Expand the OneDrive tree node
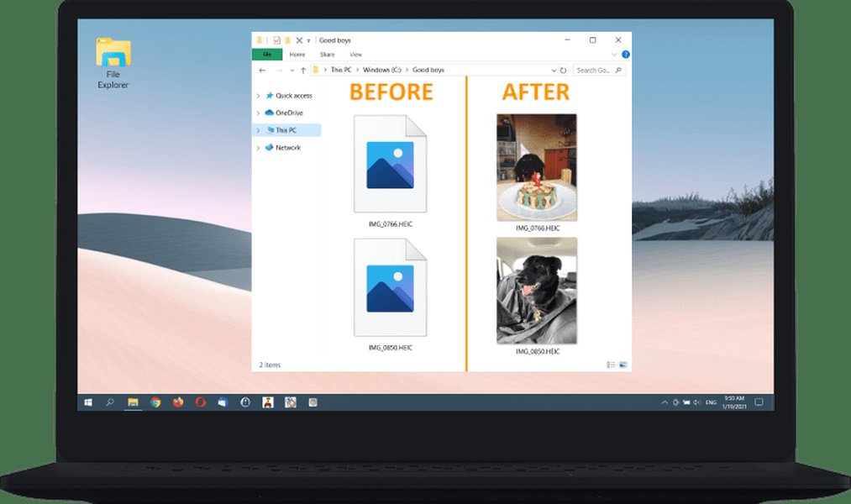 click(259, 113)
